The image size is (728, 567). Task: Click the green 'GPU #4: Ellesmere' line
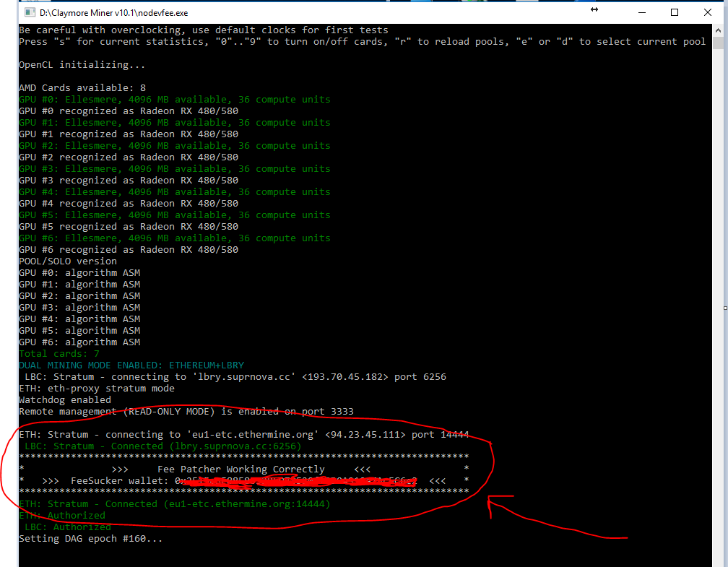[x=175, y=192]
